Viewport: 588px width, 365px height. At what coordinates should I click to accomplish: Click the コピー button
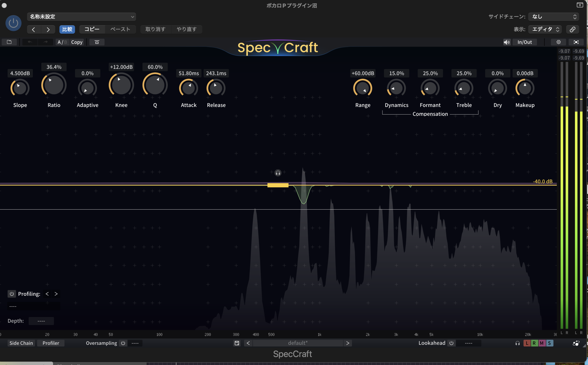[x=92, y=29]
